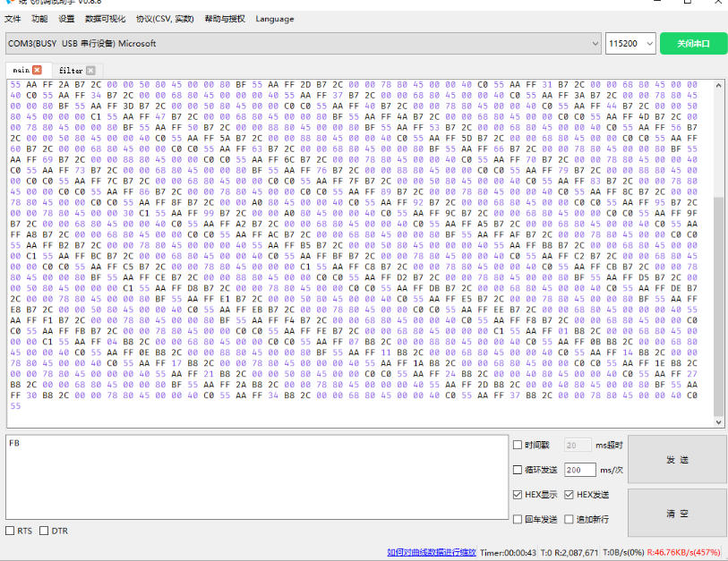The image size is (728, 561).
Task: Open the Language menu
Action: tap(274, 19)
